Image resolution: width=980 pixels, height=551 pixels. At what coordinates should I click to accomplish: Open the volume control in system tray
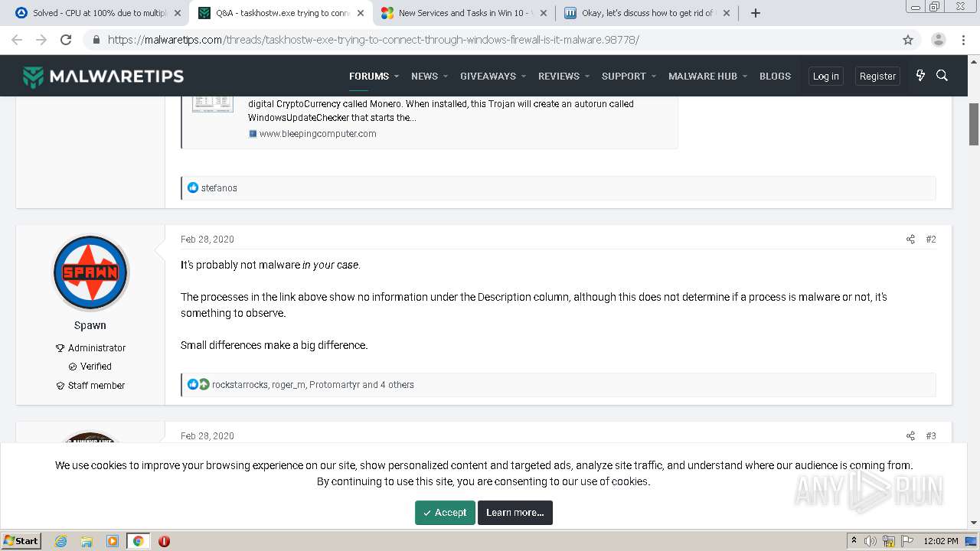[871, 541]
